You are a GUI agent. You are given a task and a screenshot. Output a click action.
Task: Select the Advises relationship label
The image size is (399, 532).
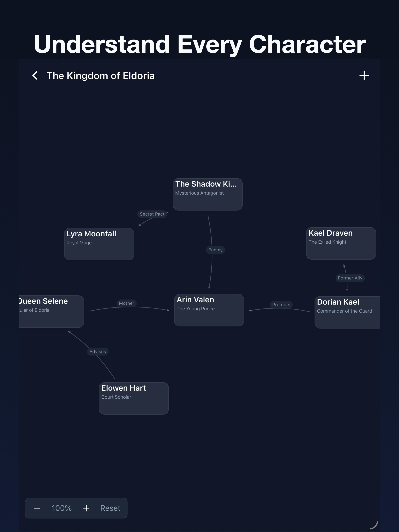97,352
